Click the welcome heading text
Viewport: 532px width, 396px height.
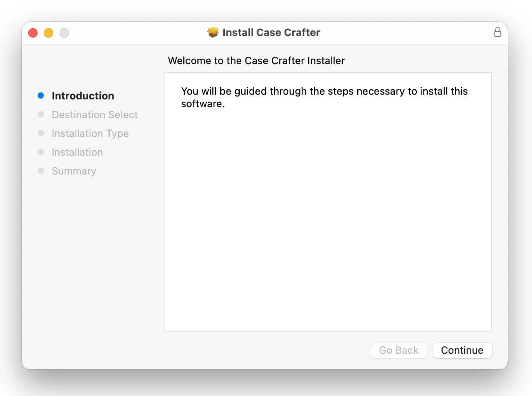click(x=256, y=61)
